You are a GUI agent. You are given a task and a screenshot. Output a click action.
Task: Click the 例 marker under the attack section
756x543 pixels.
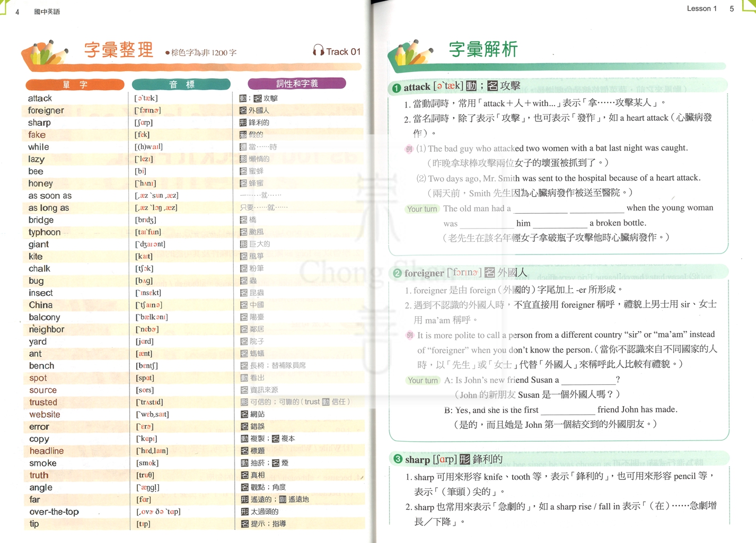[x=409, y=149]
